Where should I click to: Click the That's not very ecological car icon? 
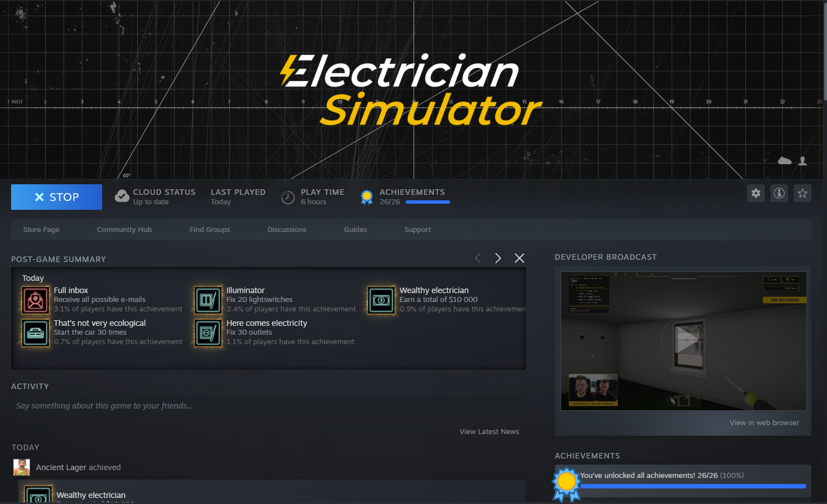[36, 333]
